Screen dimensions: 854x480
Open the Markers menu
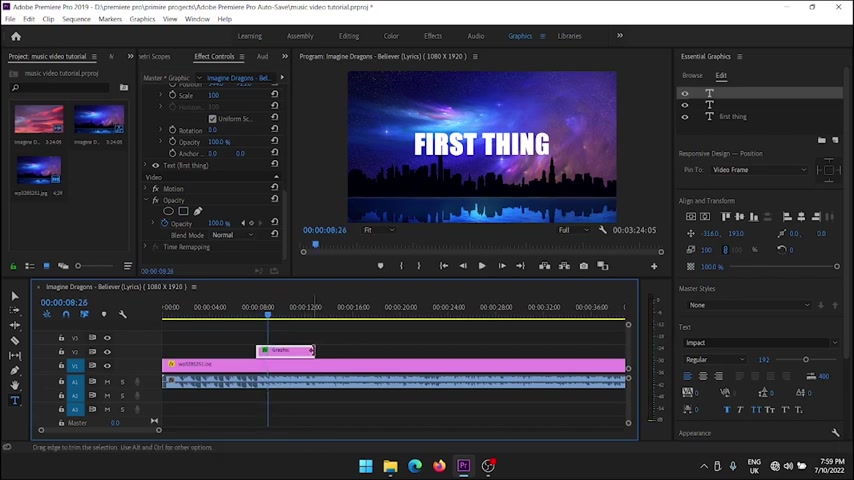click(x=110, y=19)
